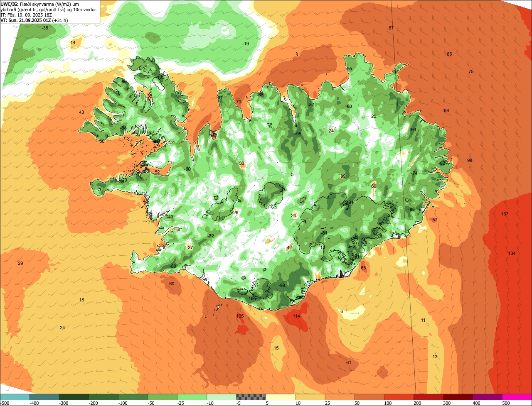Click the '6' value on the map

[x=342, y=311]
